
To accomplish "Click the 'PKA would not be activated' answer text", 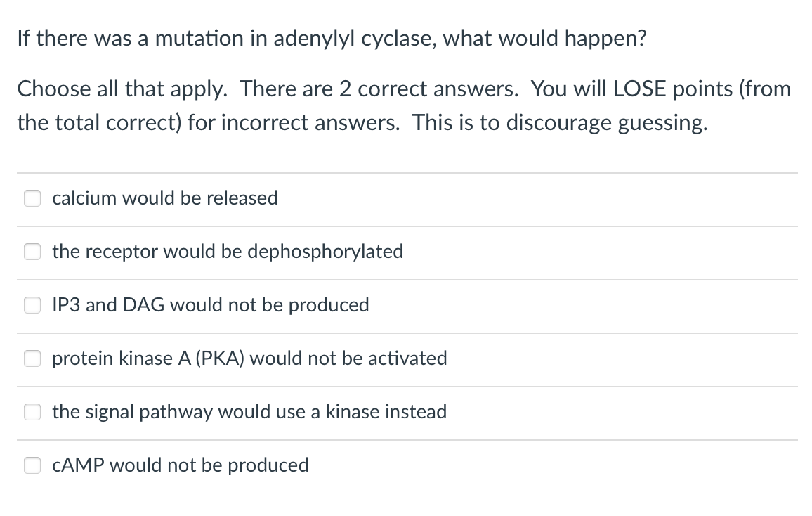I will pyautogui.click(x=249, y=359).
